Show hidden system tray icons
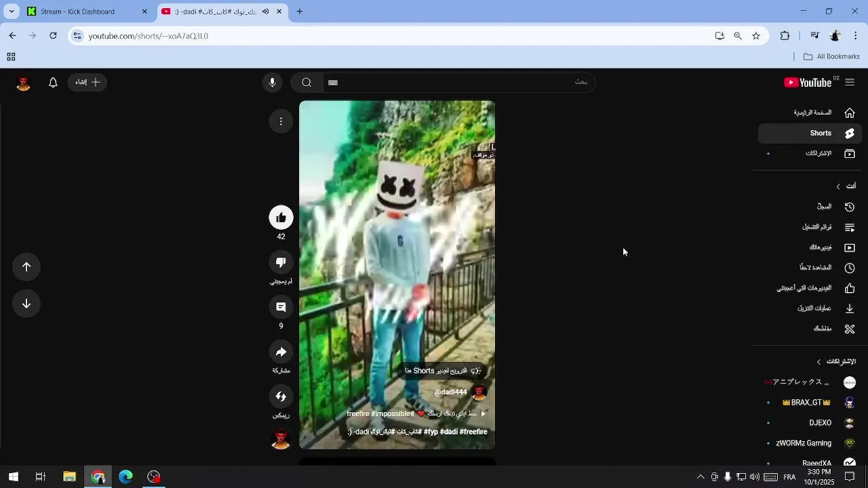The image size is (868, 488). pyautogui.click(x=701, y=477)
